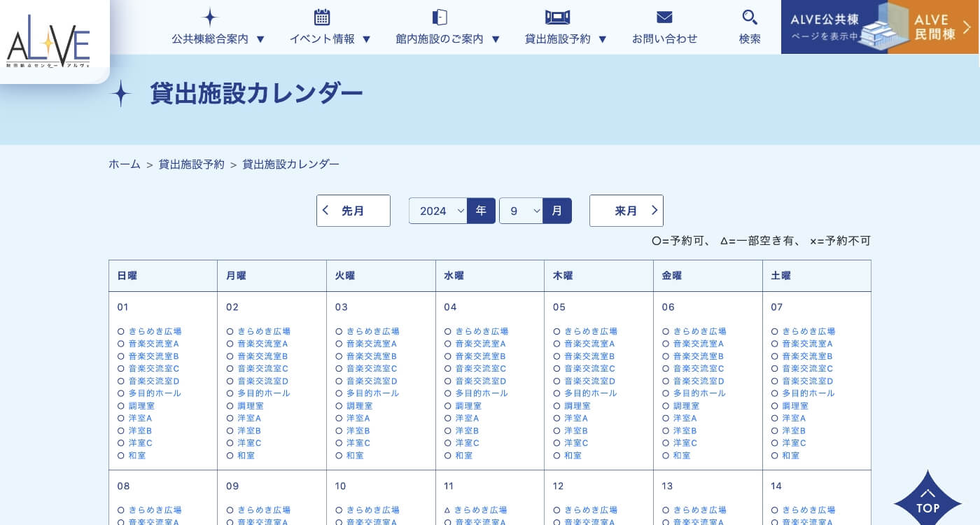Click the door icon above 館内施設のご案内
The height and width of the screenshot is (525, 980).
click(x=440, y=17)
